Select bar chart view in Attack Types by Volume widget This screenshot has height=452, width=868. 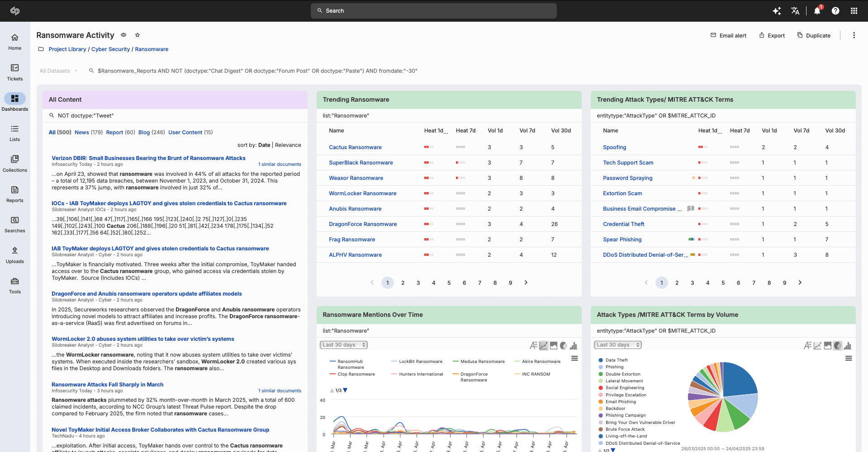click(848, 346)
